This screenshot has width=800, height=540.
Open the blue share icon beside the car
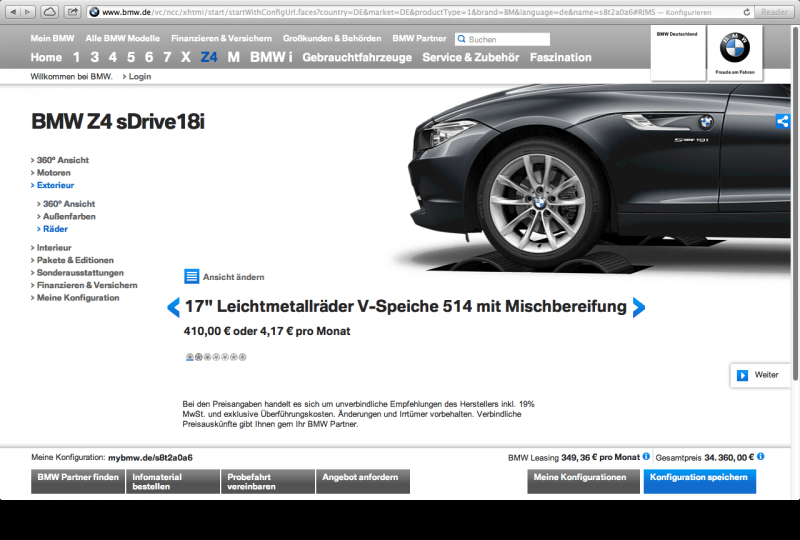click(x=782, y=121)
